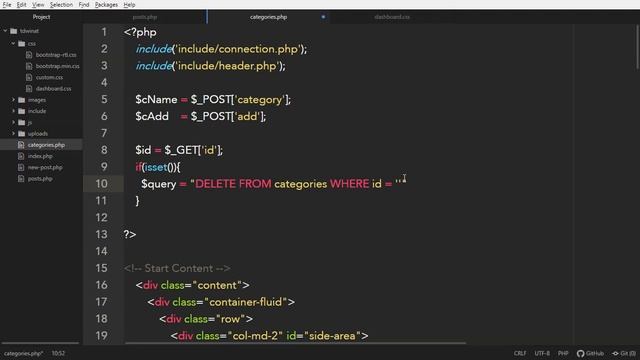Select index.php in the project tree
640x360 pixels.
[40, 156]
